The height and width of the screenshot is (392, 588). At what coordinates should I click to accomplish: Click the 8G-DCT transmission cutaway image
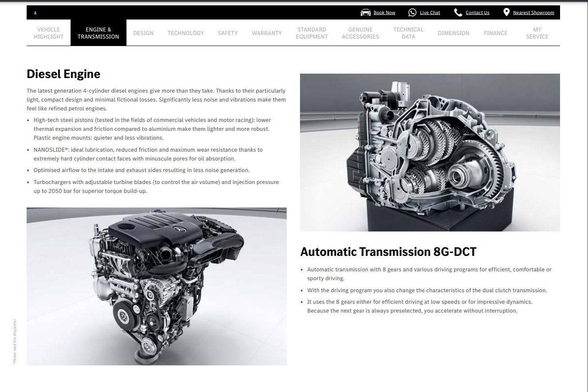click(430, 153)
